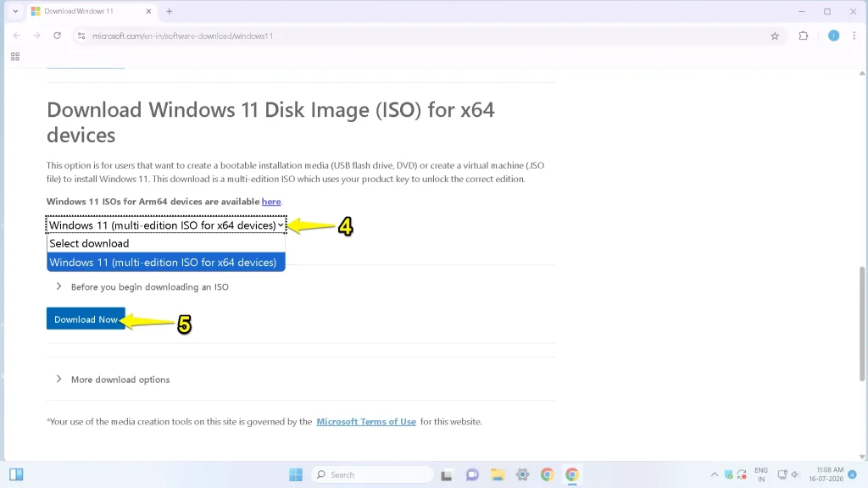
Task: Bookmark this page with star icon
Action: click(x=775, y=36)
